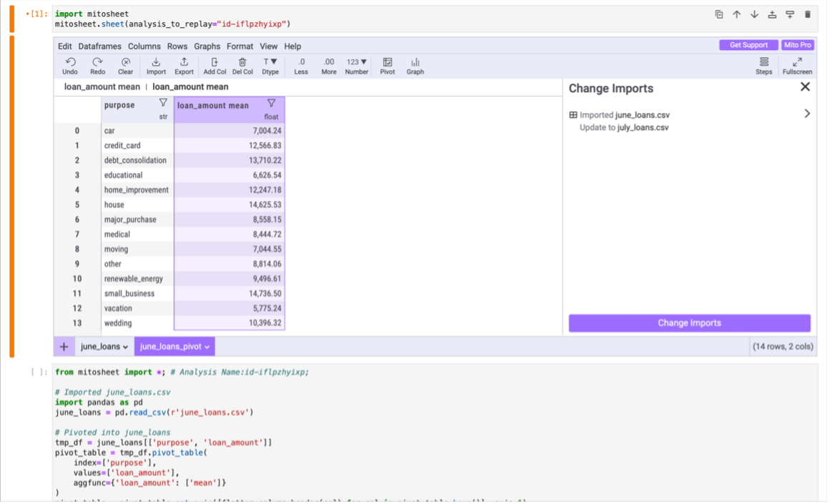Close the Change Imports panel
The image size is (830, 504).
(x=805, y=87)
